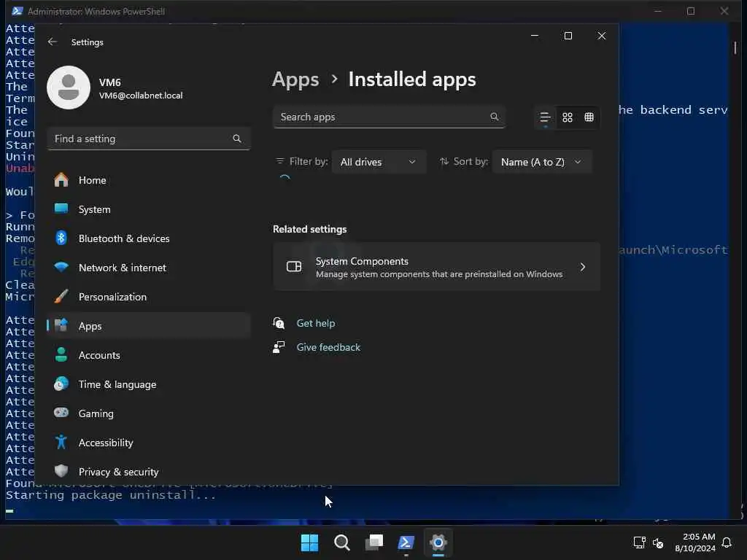
Task: Select the Apps settings category
Action: (x=149, y=326)
